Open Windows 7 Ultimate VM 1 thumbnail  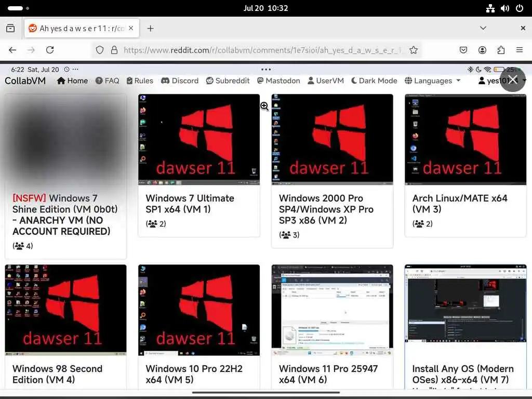pos(199,139)
